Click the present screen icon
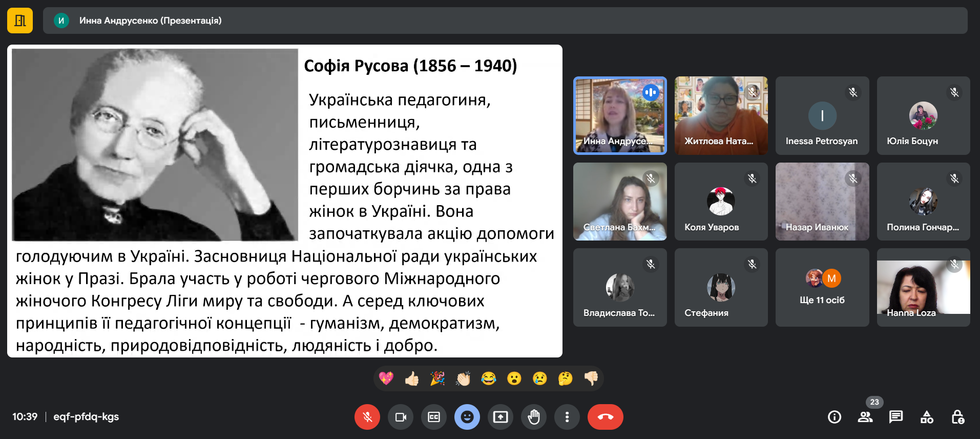Image resolution: width=980 pixels, height=439 pixels. pyautogui.click(x=501, y=417)
